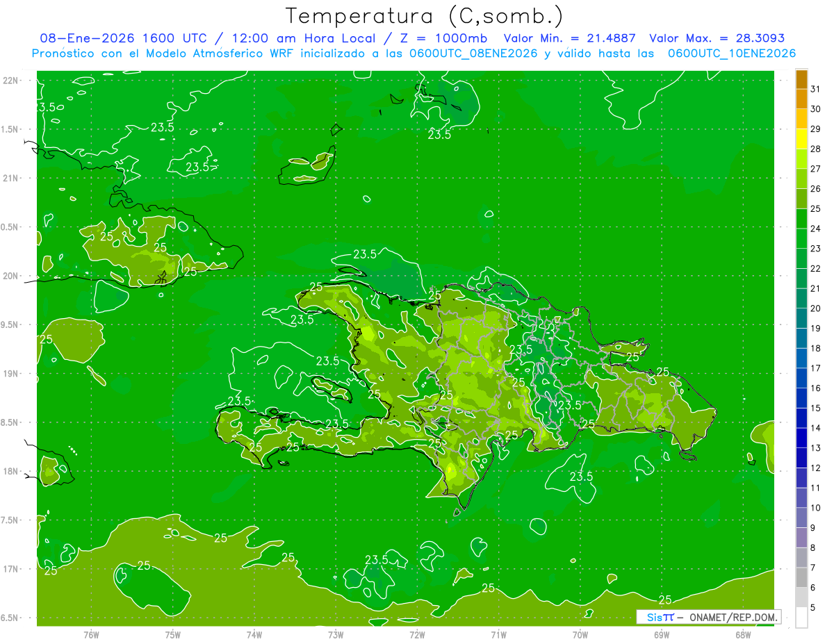
Task: Click the 'Valor Min. = 21.4887' text
Action: pyautogui.click(x=570, y=38)
